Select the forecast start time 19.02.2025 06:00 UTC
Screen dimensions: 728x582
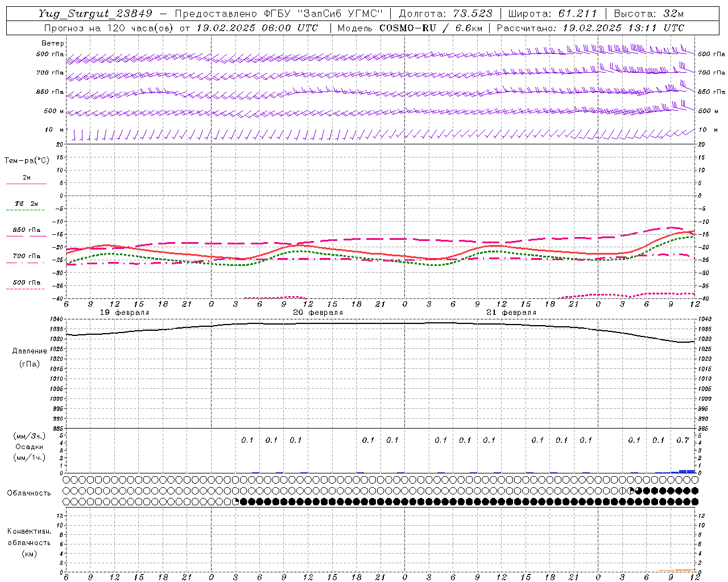click(257, 28)
